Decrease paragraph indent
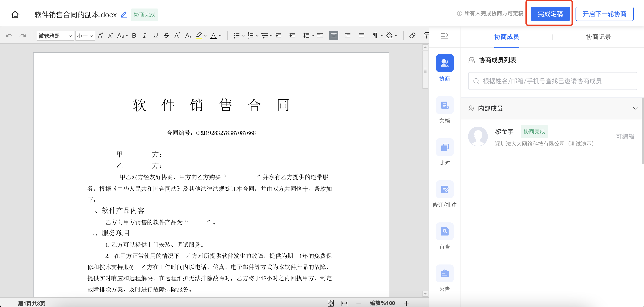Screen dimensions: 644x307 point(279,36)
